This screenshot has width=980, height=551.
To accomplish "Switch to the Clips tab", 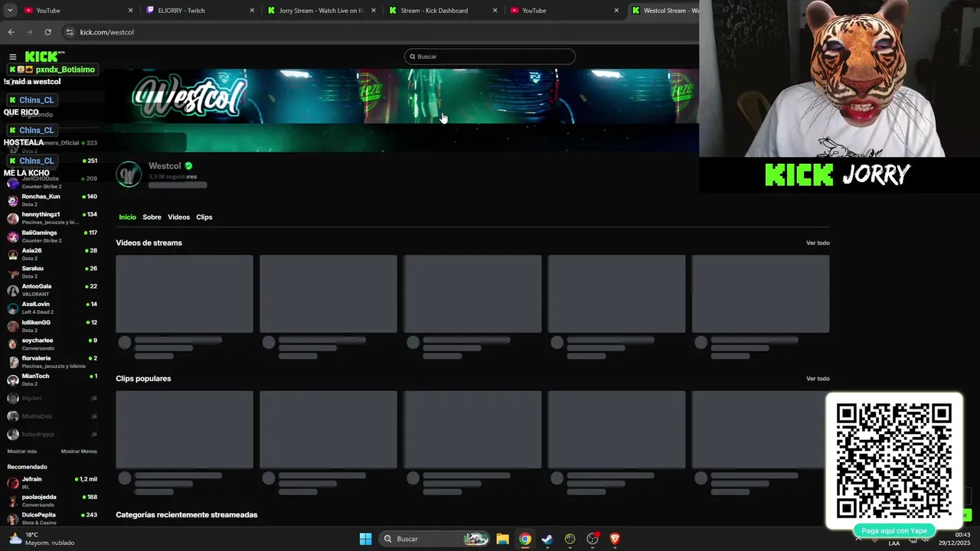I will (x=204, y=217).
